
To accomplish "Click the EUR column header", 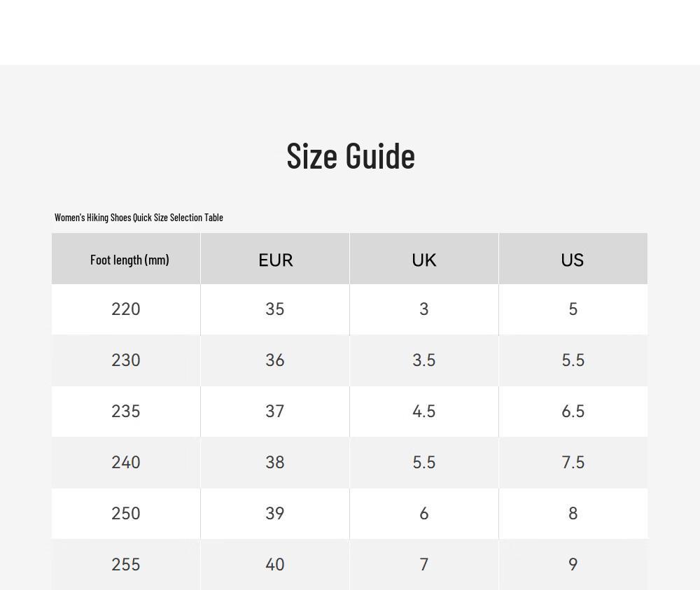I will tap(275, 258).
